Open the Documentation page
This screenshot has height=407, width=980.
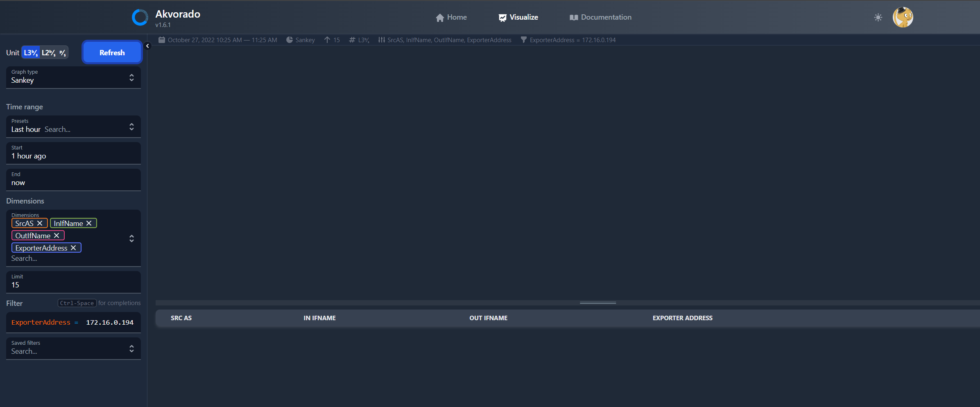point(600,17)
